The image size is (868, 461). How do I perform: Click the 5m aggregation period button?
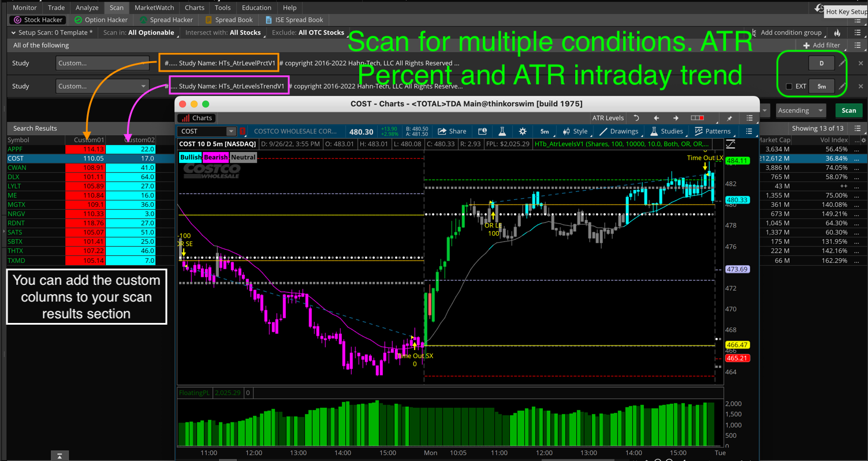(821, 86)
